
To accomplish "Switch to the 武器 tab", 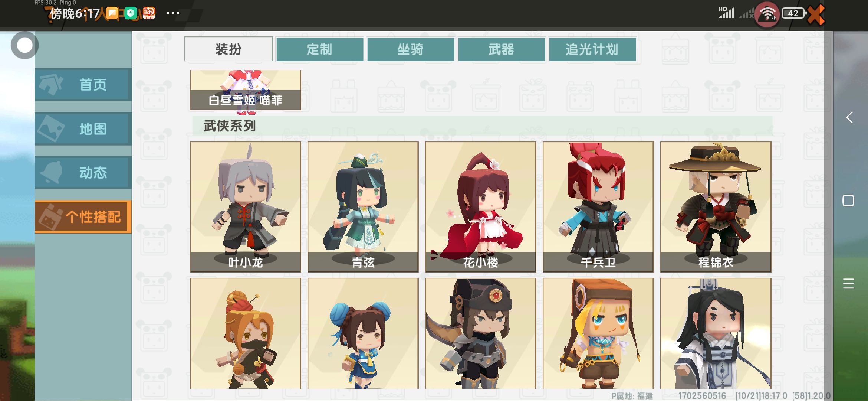I will click(x=501, y=49).
